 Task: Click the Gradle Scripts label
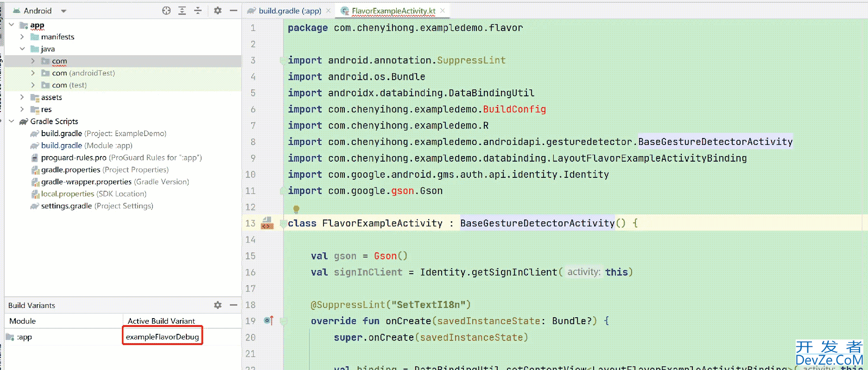click(54, 121)
